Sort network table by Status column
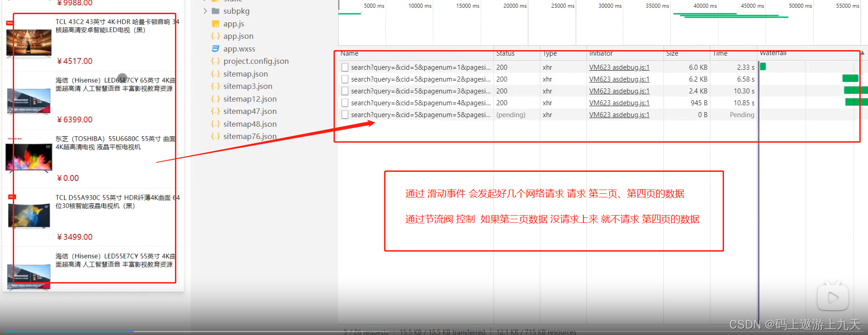This screenshot has width=868, height=335. (517, 54)
